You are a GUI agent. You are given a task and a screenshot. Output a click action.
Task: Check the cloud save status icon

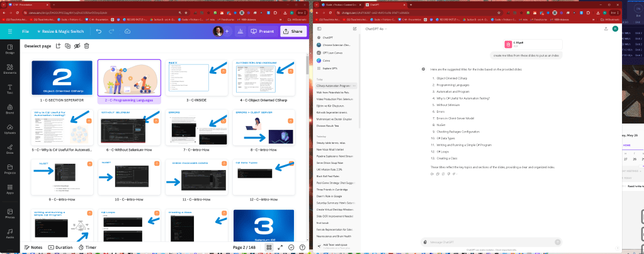pos(127,32)
